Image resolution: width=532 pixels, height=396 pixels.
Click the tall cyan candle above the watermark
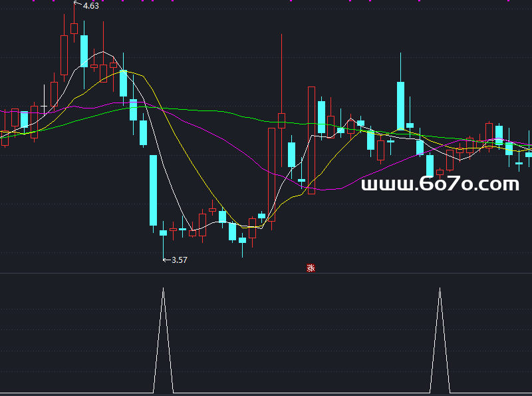(x=401, y=105)
